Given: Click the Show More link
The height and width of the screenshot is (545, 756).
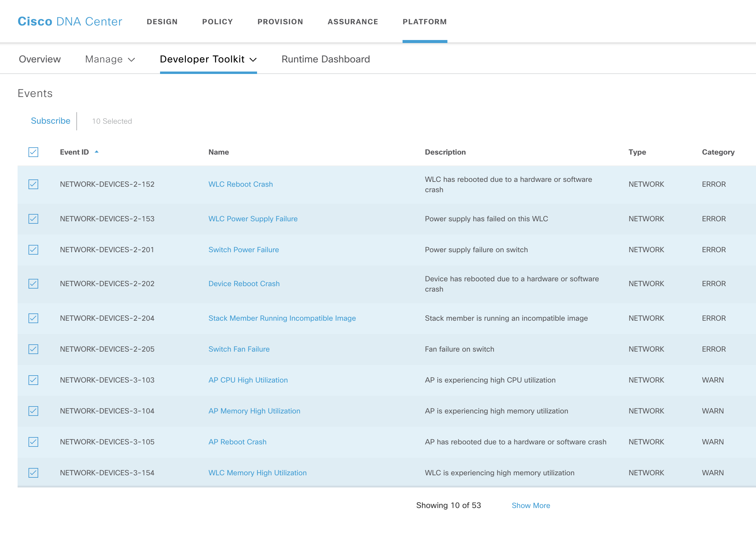Looking at the screenshot, I should [x=530, y=505].
